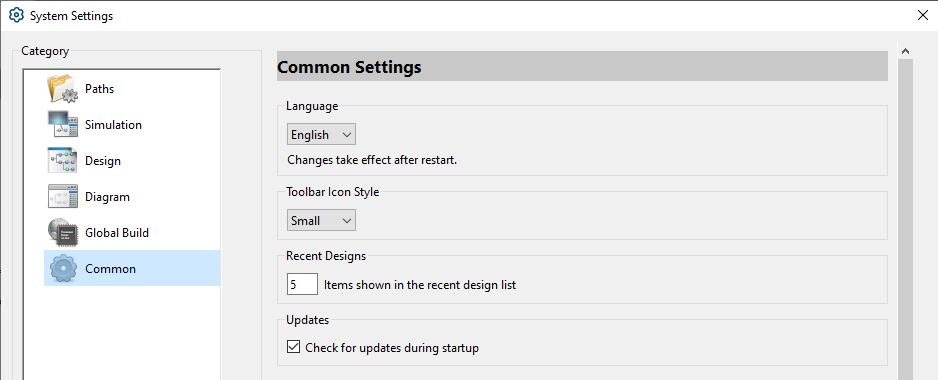
Task: Open the Toolbar Icon Style dropdown showing Small
Action: 321,220
